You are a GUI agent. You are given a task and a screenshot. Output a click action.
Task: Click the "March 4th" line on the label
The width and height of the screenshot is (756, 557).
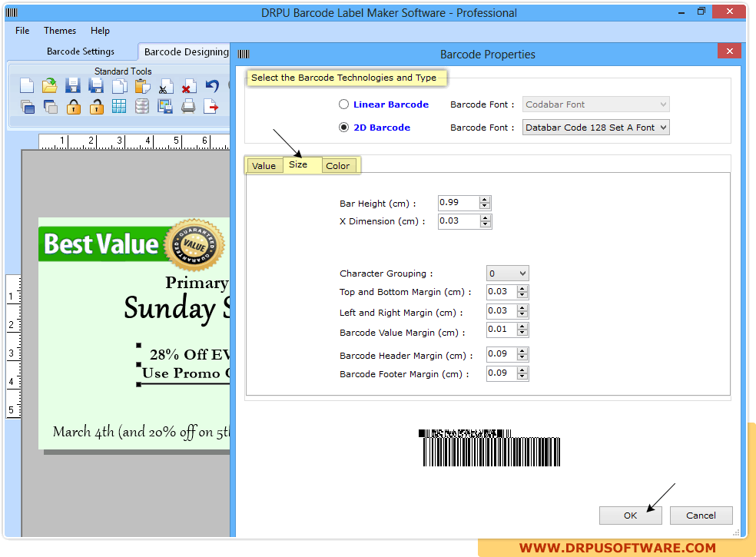pyautogui.click(x=141, y=432)
